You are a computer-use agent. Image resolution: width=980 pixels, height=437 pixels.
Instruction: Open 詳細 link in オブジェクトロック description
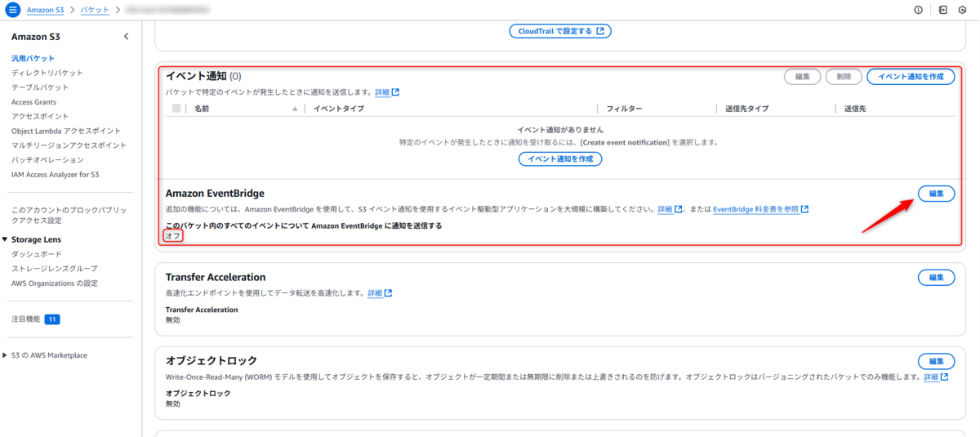(936, 377)
